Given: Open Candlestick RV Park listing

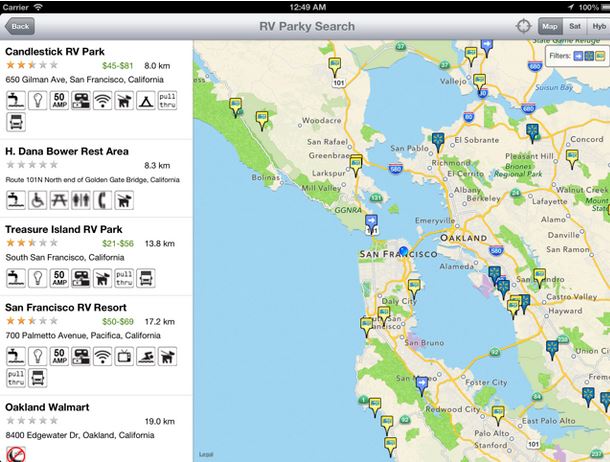Looking at the screenshot, I should click(96, 89).
